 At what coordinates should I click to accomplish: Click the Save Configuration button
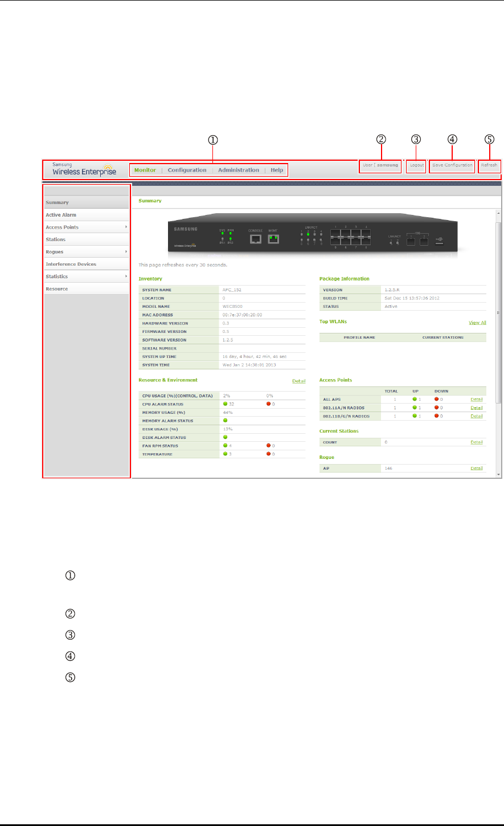click(453, 165)
